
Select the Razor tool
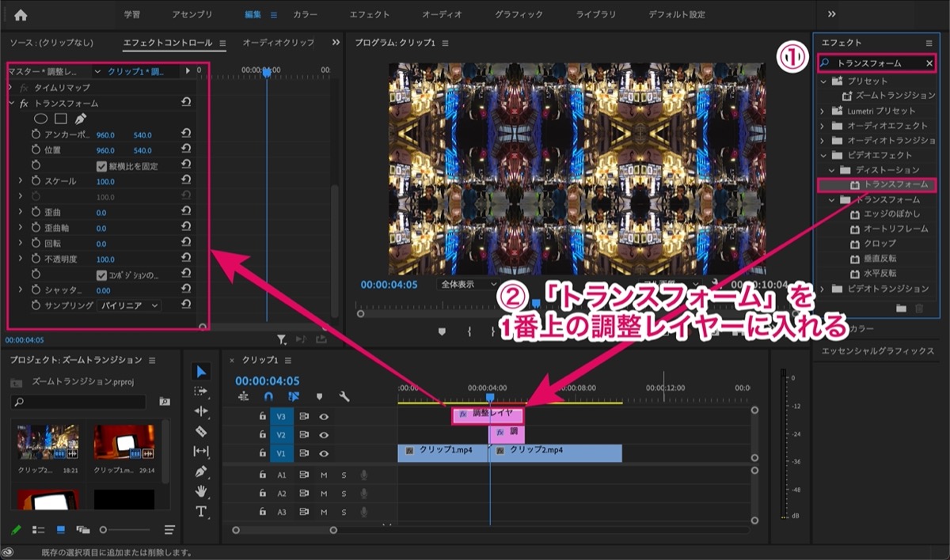(x=201, y=431)
